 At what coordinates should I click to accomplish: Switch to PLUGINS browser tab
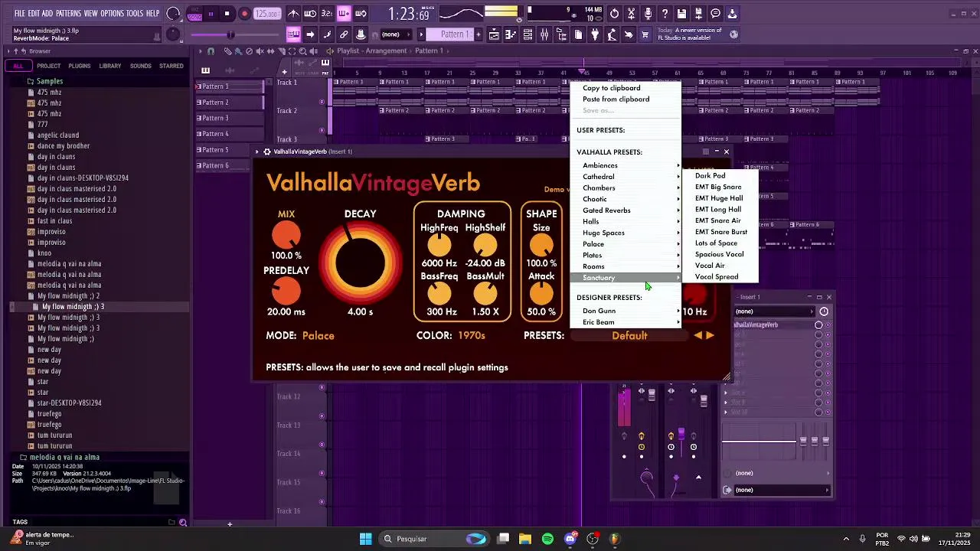80,66
